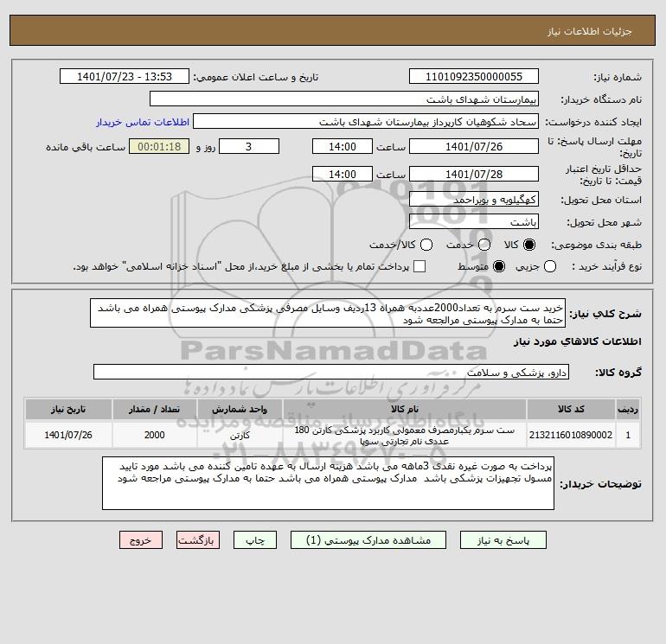This screenshot has height=644, width=666.
Task: Click the item name cell ست سرم یکبارمصرف
Action: point(405,435)
